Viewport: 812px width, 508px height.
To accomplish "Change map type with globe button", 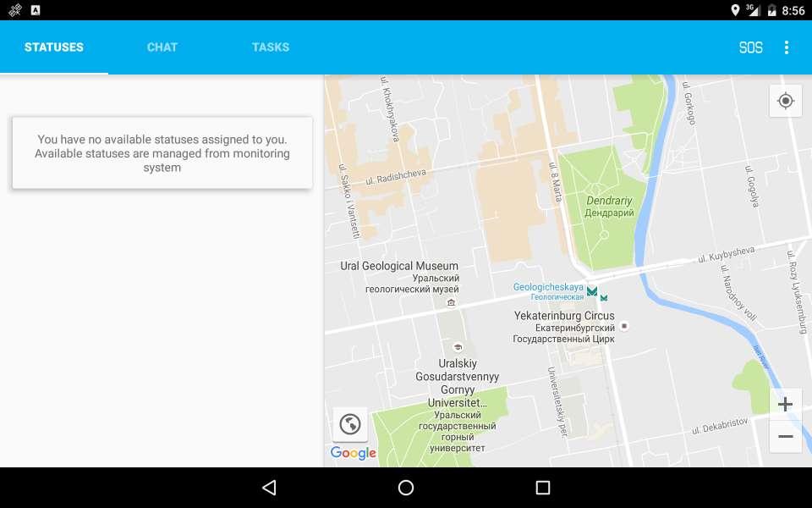I will (x=350, y=424).
